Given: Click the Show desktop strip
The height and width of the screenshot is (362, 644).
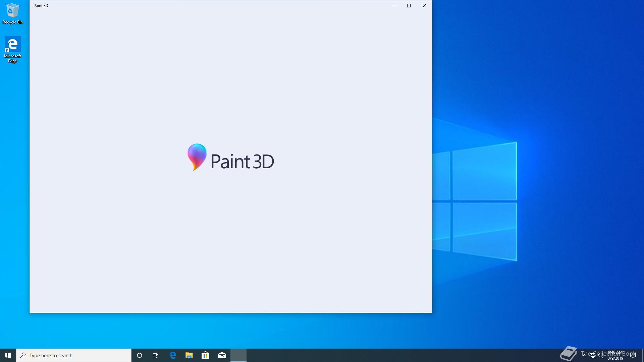Looking at the screenshot, I should (643, 355).
